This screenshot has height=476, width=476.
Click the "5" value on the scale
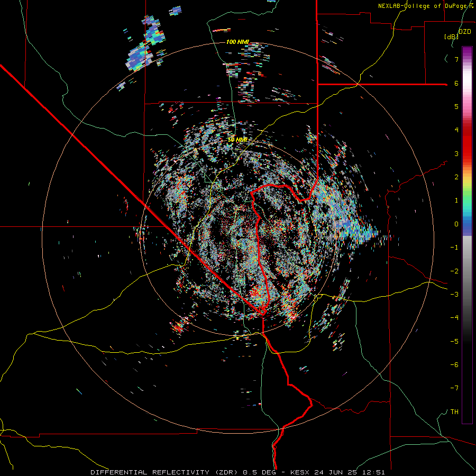point(456,106)
